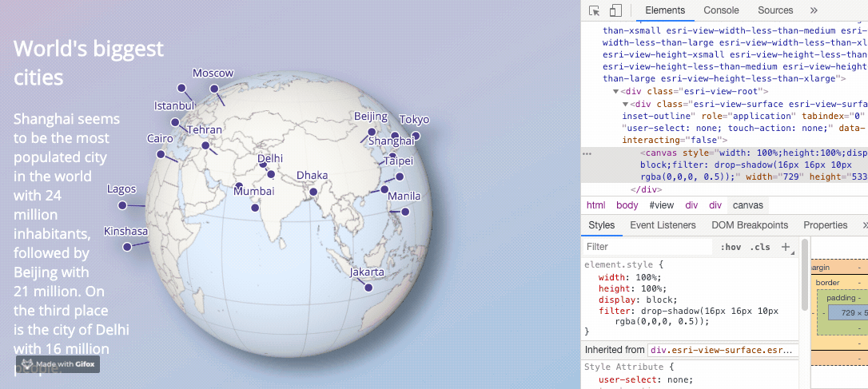Select the canvas element row

tap(725, 165)
